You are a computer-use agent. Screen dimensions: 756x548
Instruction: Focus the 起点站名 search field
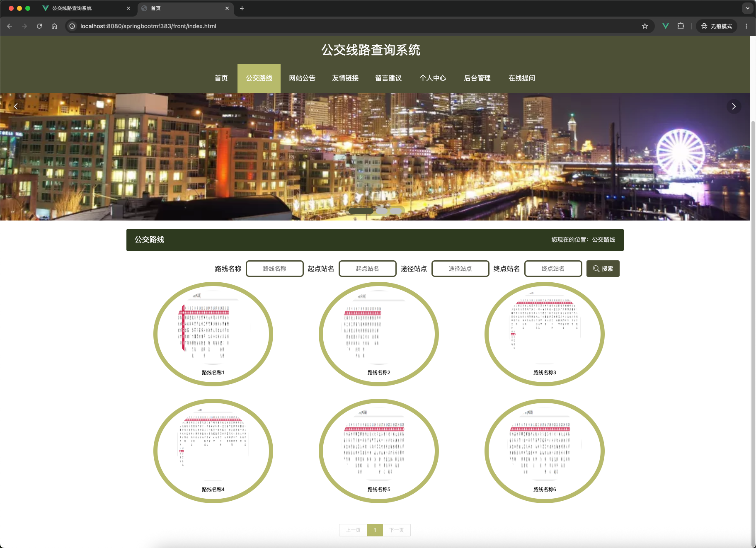point(368,269)
